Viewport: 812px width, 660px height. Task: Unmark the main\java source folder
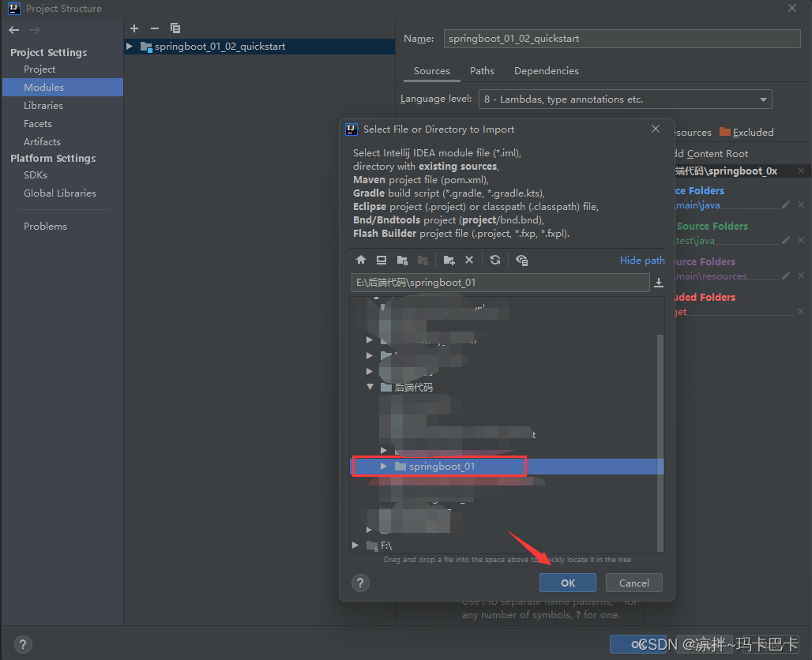tap(801, 205)
